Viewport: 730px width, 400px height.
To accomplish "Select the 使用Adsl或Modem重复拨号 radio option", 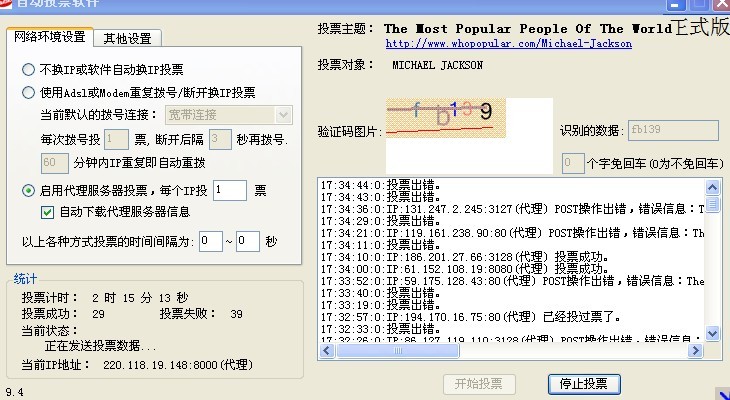I will tap(29, 93).
